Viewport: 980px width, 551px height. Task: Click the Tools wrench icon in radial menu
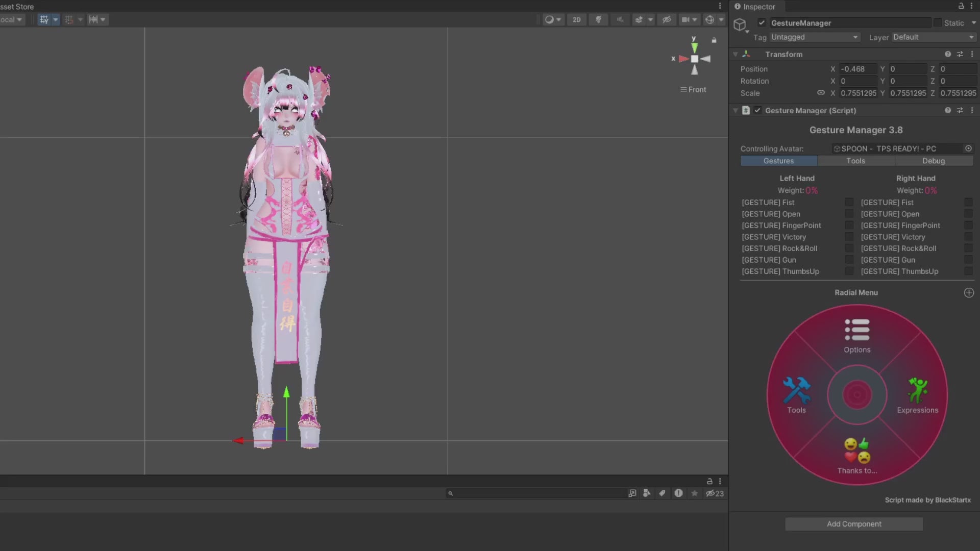tap(796, 390)
